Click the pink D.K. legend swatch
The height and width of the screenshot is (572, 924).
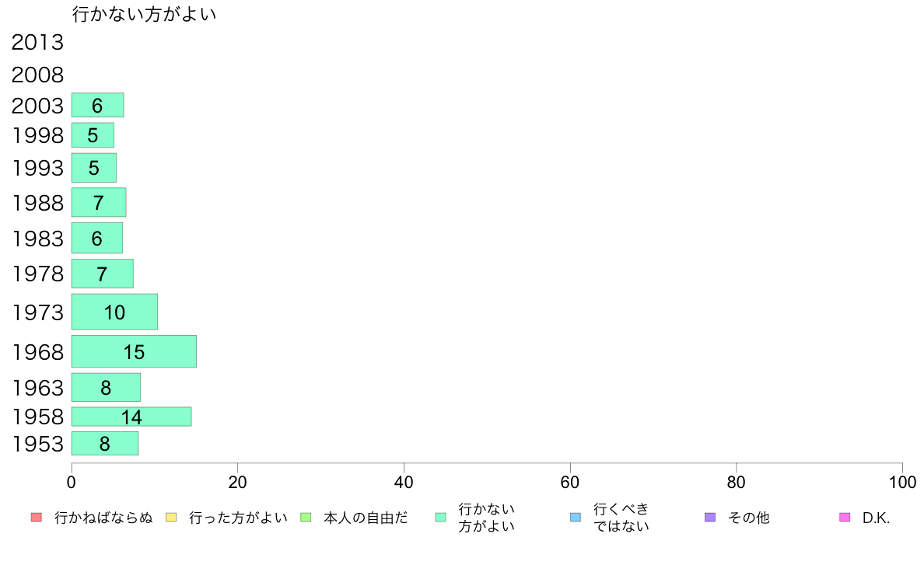click(845, 518)
